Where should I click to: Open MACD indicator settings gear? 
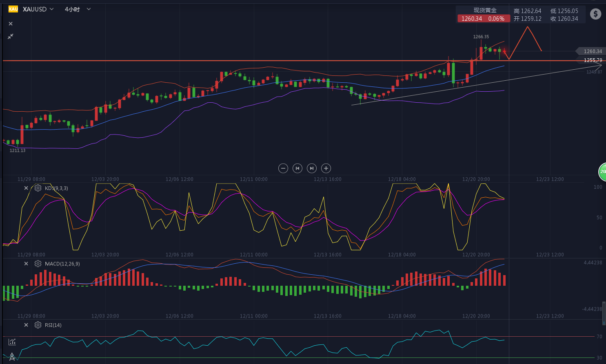pyautogui.click(x=38, y=264)
